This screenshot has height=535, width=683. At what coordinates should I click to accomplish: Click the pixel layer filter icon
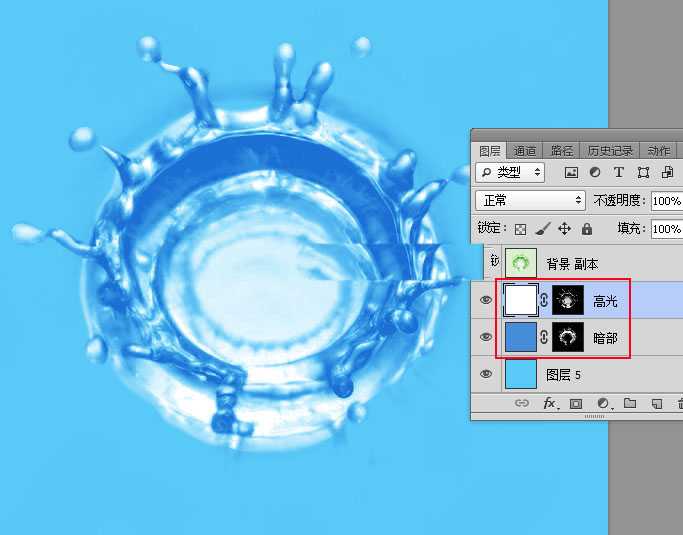point(572,172)
